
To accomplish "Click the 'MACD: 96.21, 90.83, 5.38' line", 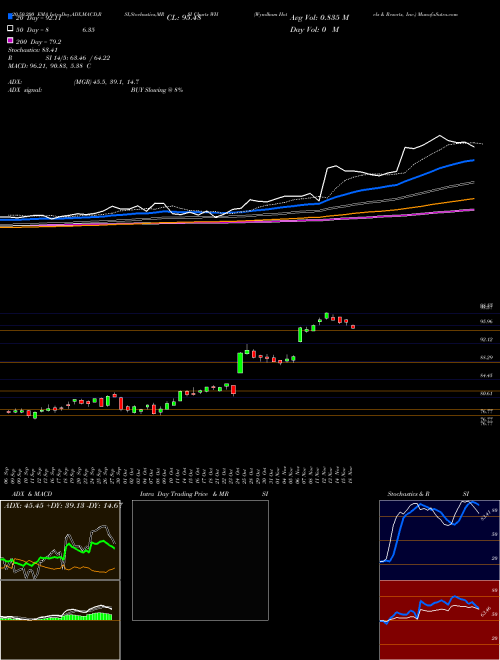I will click(47, 66).
